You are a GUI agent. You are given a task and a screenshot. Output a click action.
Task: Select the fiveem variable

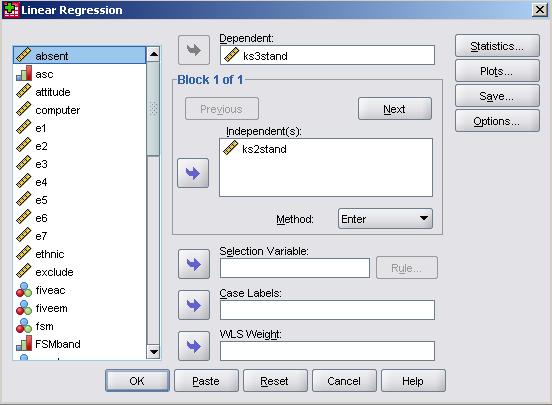tap(79, 308)
